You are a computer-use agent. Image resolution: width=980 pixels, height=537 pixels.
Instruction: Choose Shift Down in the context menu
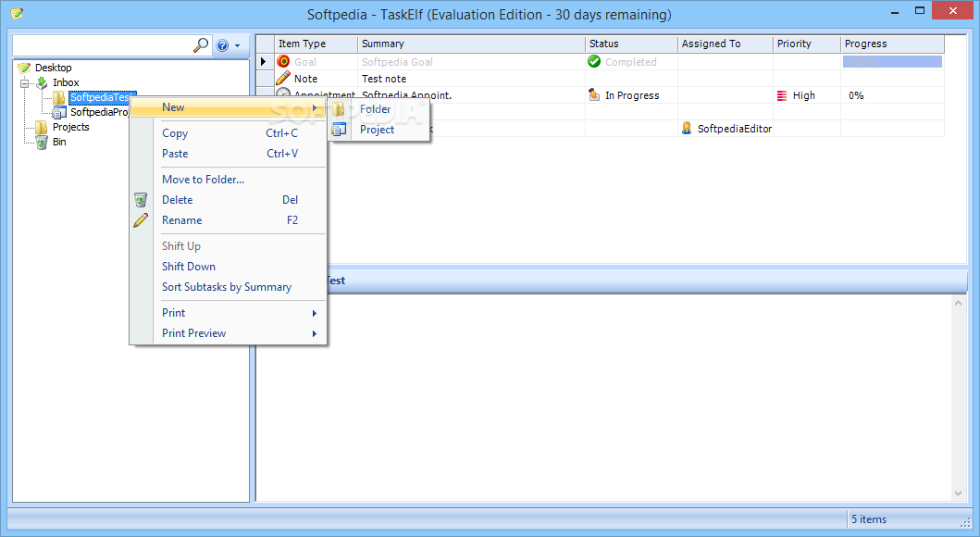tap(229, 267)
